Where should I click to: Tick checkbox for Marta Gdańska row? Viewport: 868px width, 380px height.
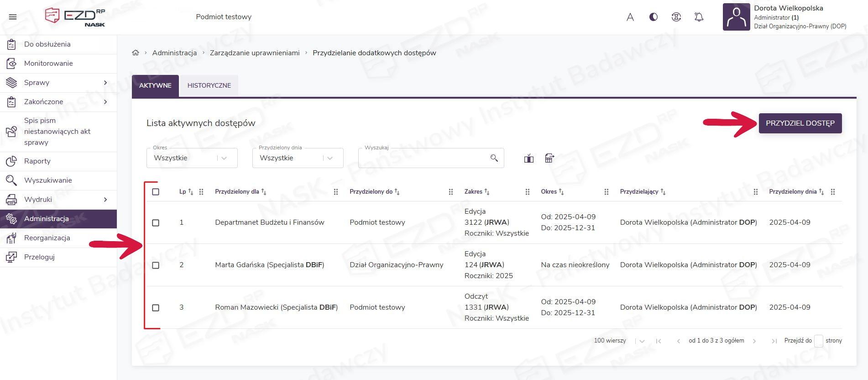(156, 265)
